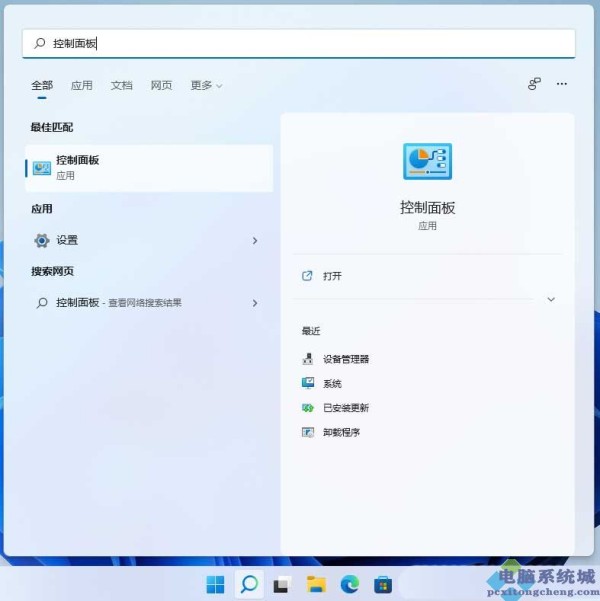
Task: Switch to the 网页 filter tab
Action: [x=161, y=85]
